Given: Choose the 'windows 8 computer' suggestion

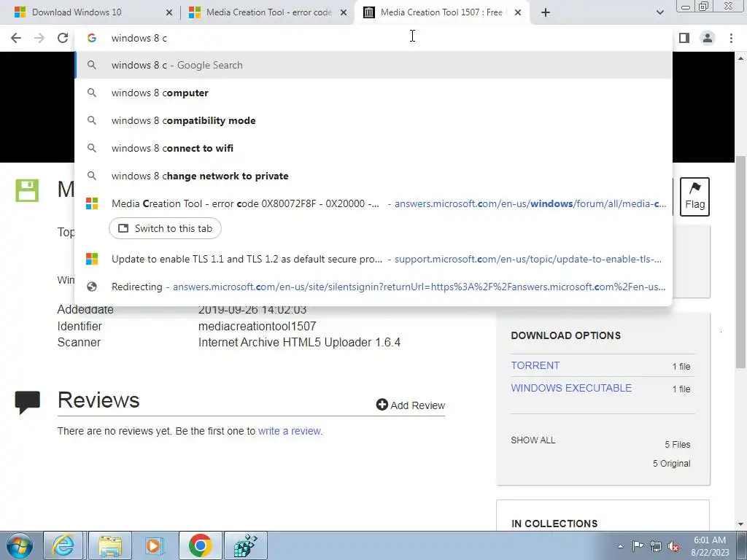Looking at the screenshot, I should coord(373,93).
